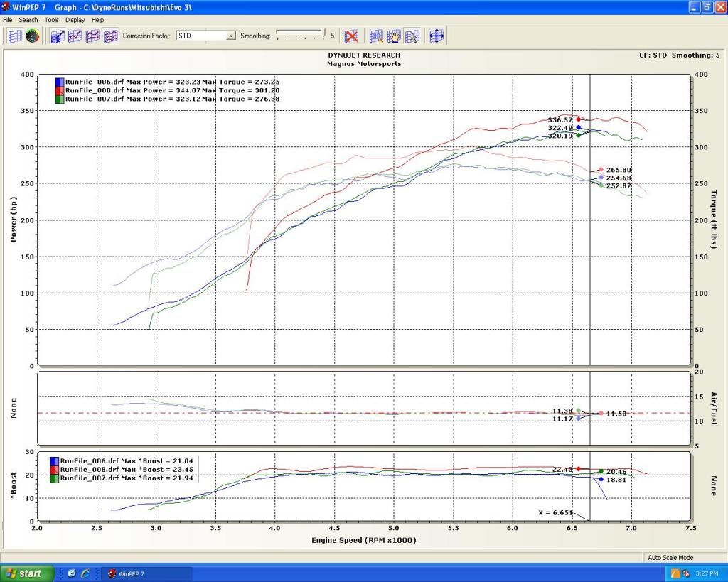Click the '*Boost' axis label
The height and width of the screenshot is (582, 728).
tap(14, 486)
